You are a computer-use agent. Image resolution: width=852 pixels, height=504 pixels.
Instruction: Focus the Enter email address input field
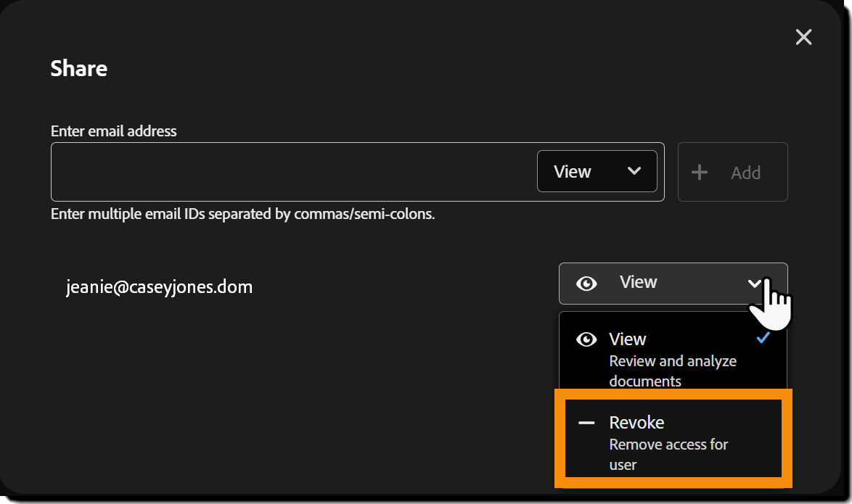pyautogui.click(x=290, y=172)
